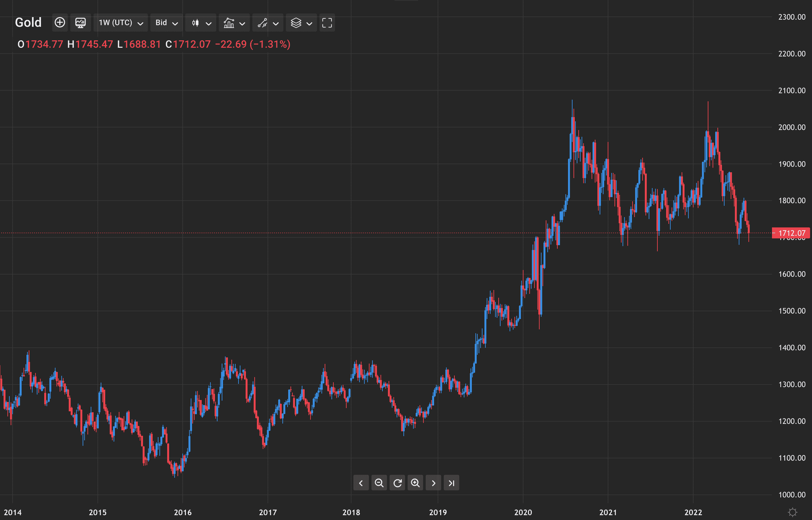Zoom out the chart with magnifier minus
Image resolution: width=812 pixels, height=520 pixels.
click(x=379, y=483)
